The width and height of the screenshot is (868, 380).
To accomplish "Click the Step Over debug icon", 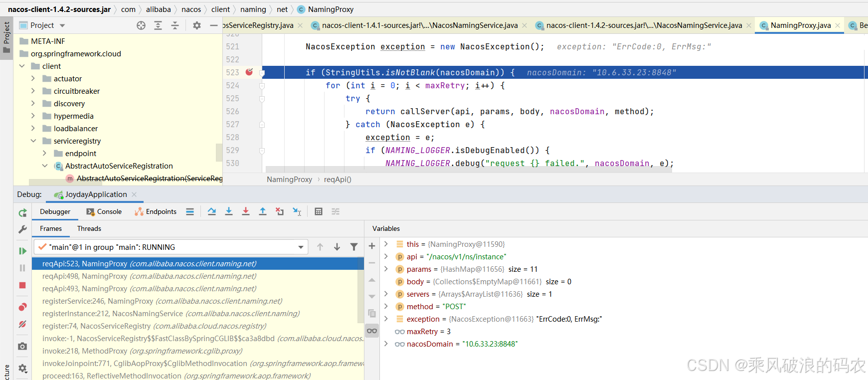I will [x=212, y=211].
